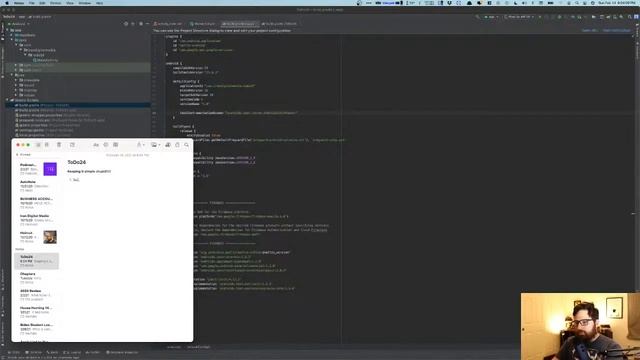640x360 pixels.
Task: Open the 2020 Review note
Action: tap(37, 295)
